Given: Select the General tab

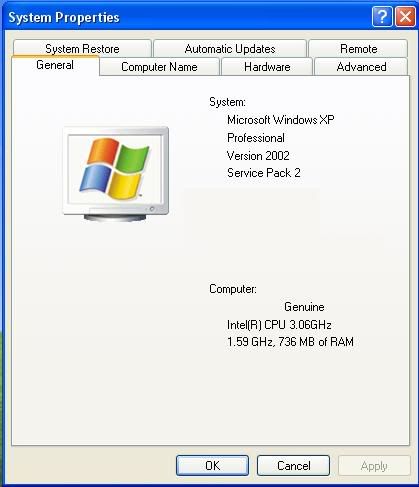Looking at the screenshot, I should (55, 65).
